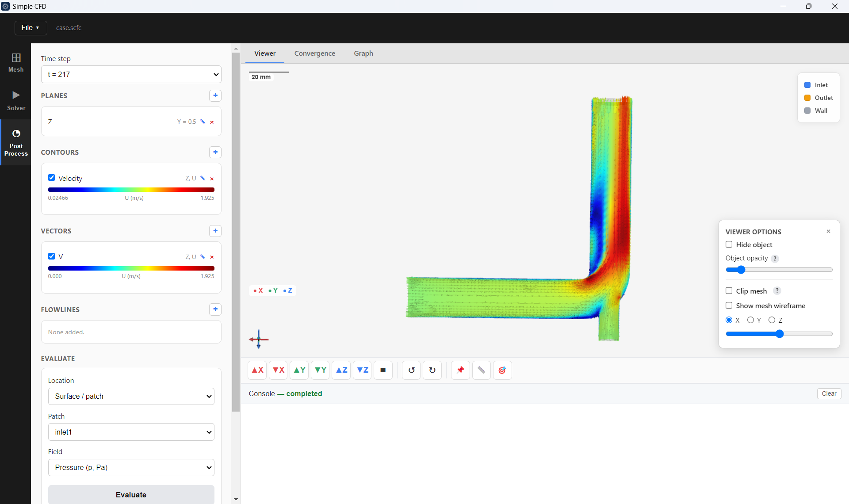Screen dimensions: 849x504
Task: Select the ruler measurement tool
Action: coord(482,370)
